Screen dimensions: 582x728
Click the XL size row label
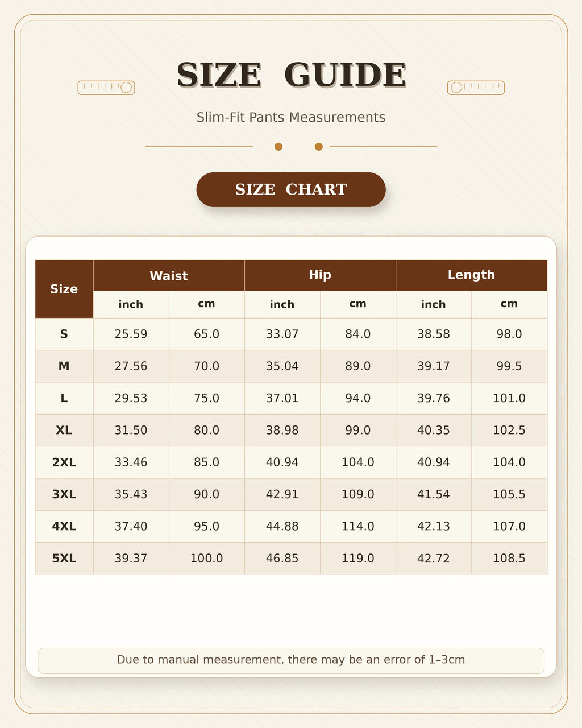point(64,430)
